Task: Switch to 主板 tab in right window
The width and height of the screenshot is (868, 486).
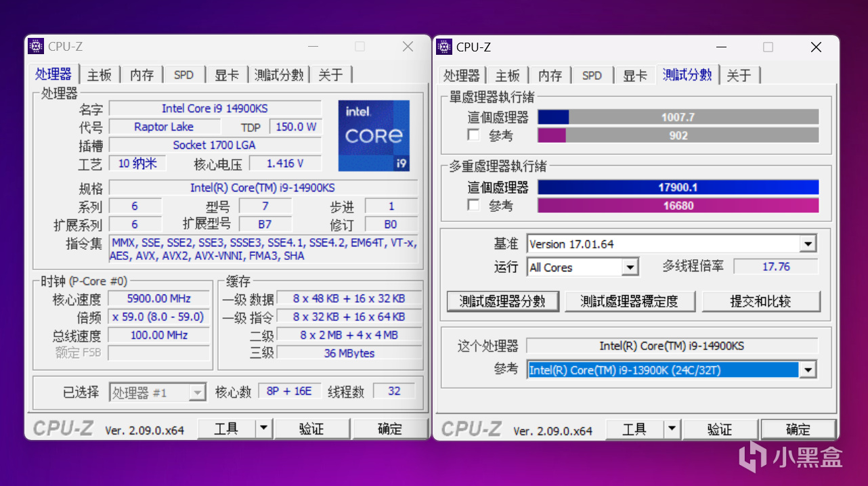Action: pyautogui.click(x=508, y=75)
